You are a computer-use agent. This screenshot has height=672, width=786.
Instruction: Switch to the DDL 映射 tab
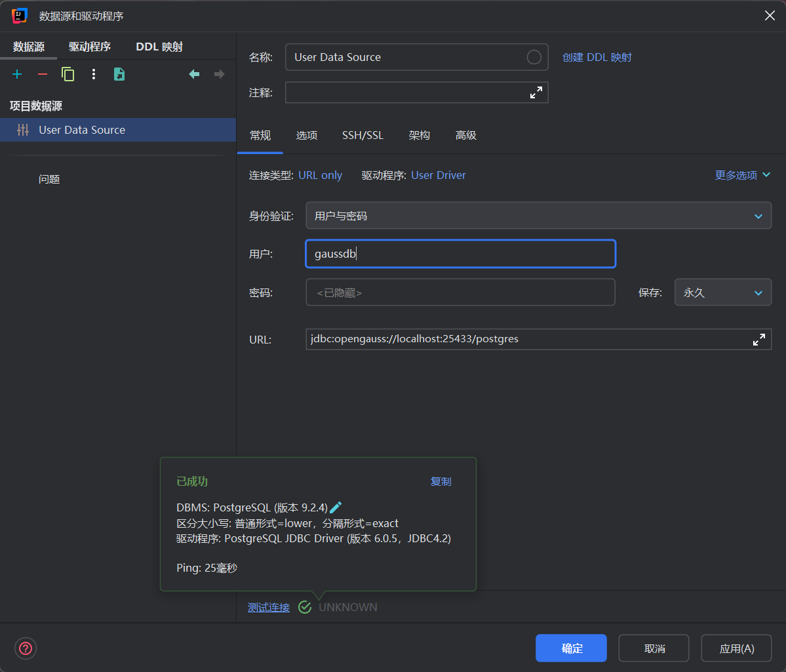pos(159,47)
